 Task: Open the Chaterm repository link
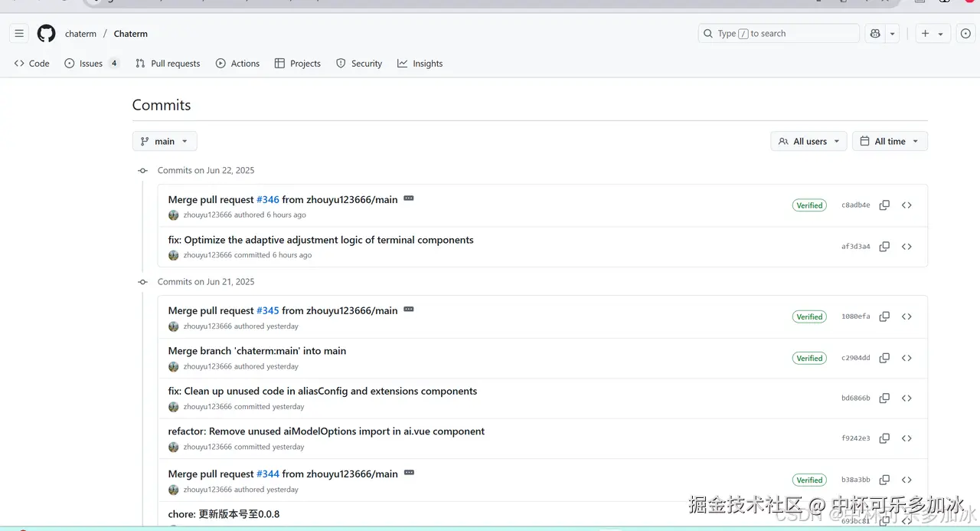coord(131,34)
